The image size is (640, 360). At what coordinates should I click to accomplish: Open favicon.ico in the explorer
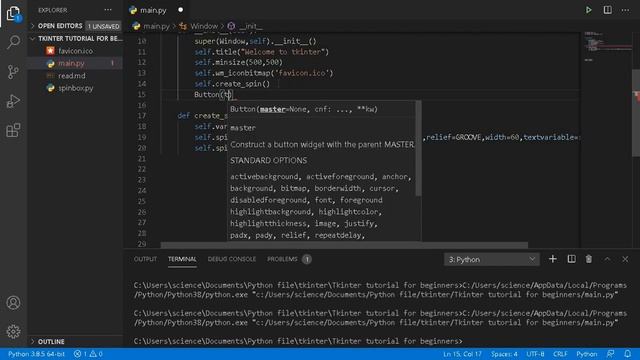[x=76, y=51]
